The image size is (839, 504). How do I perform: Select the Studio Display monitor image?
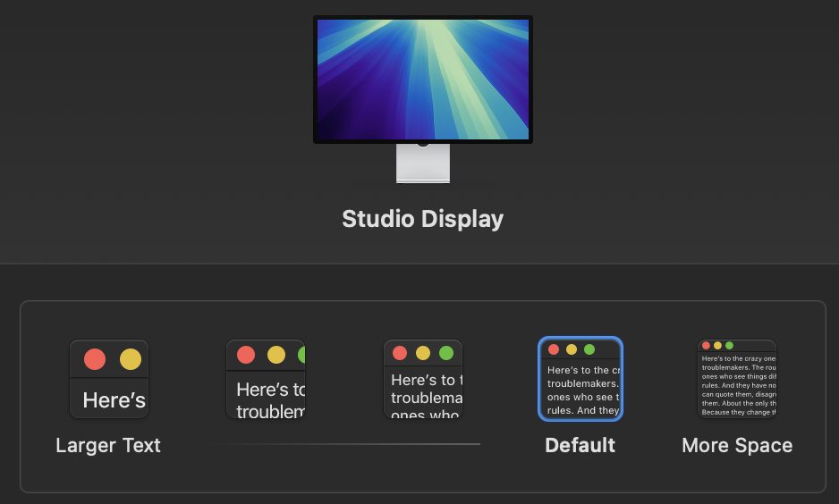coord(423,99)
